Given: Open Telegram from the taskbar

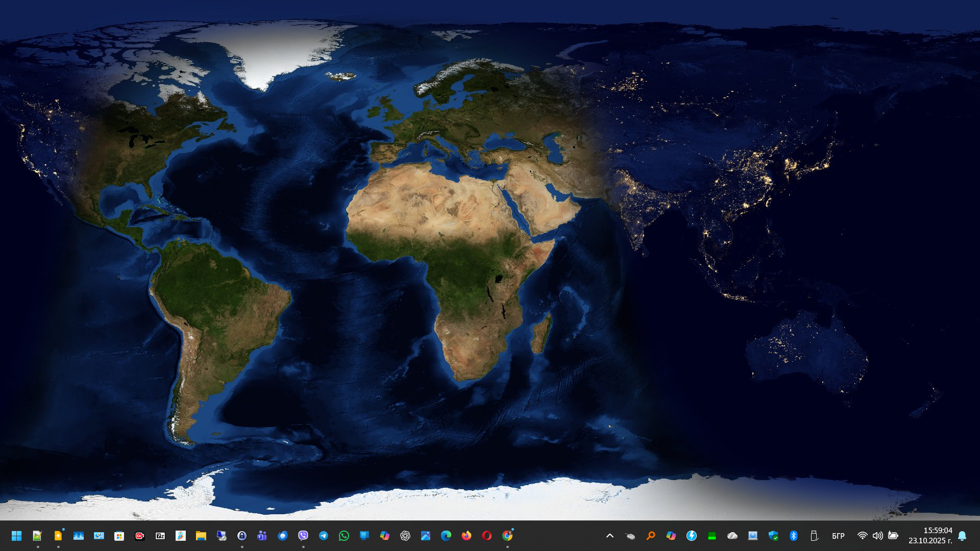Looking at the screenshot, I should point(324,536).
